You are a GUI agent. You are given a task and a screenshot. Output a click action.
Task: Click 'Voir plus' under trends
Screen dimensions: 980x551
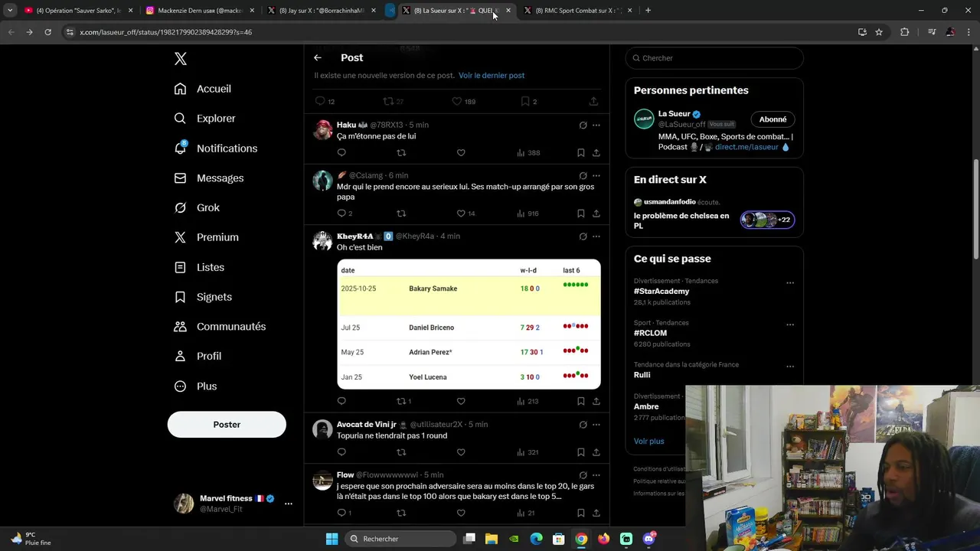[x=649, y=441]
